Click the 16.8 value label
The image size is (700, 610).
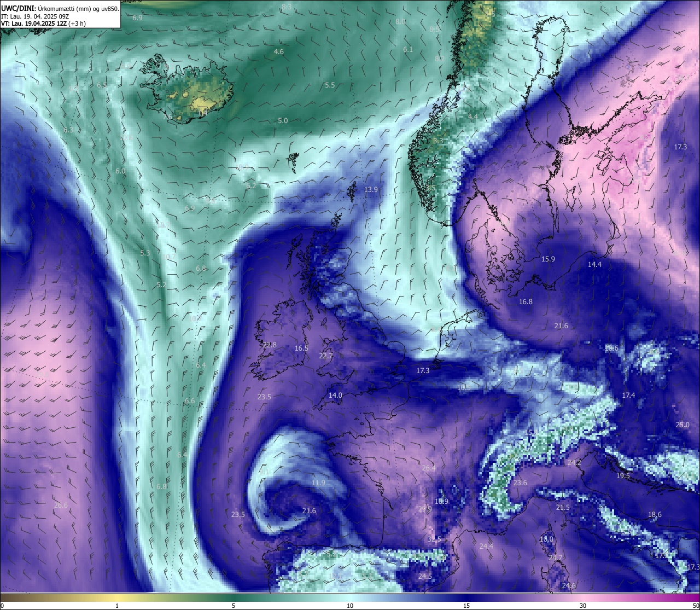(526, 301)
